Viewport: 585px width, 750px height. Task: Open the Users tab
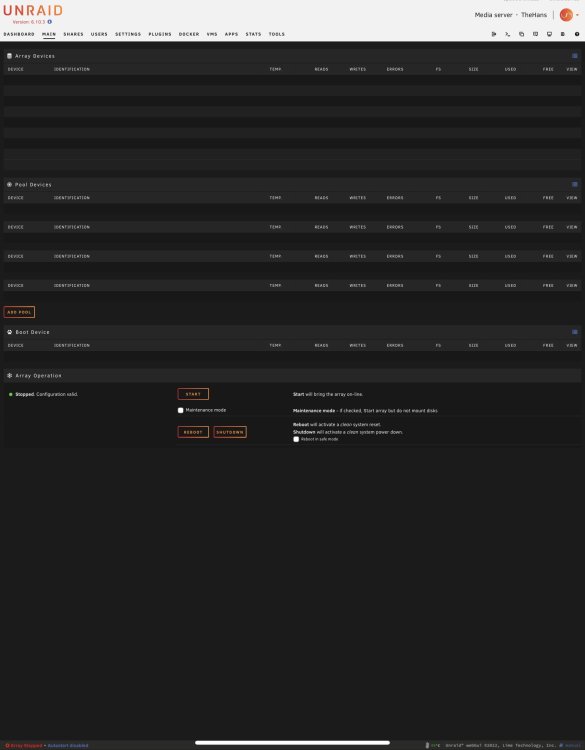[99, 34]
